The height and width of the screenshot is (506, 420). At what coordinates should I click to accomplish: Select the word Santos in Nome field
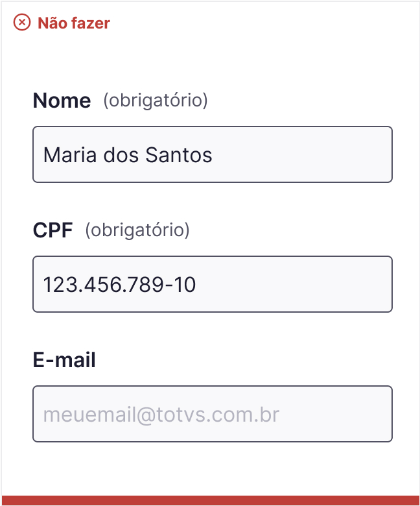point(179,155)
